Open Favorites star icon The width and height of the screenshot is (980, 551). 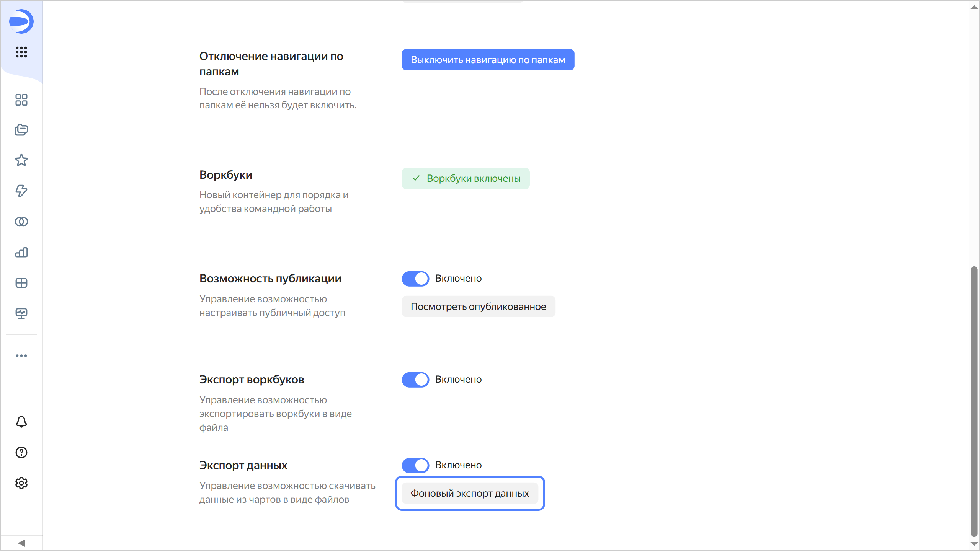(x=21, y=160)
